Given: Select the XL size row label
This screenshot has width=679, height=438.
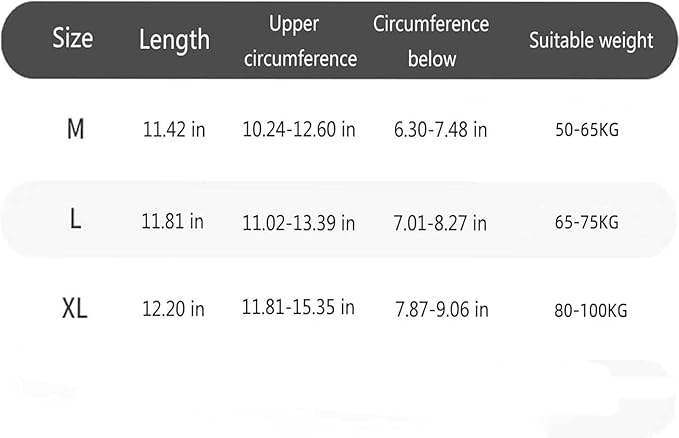Looking at the screenshot, I should coord(75,309).
